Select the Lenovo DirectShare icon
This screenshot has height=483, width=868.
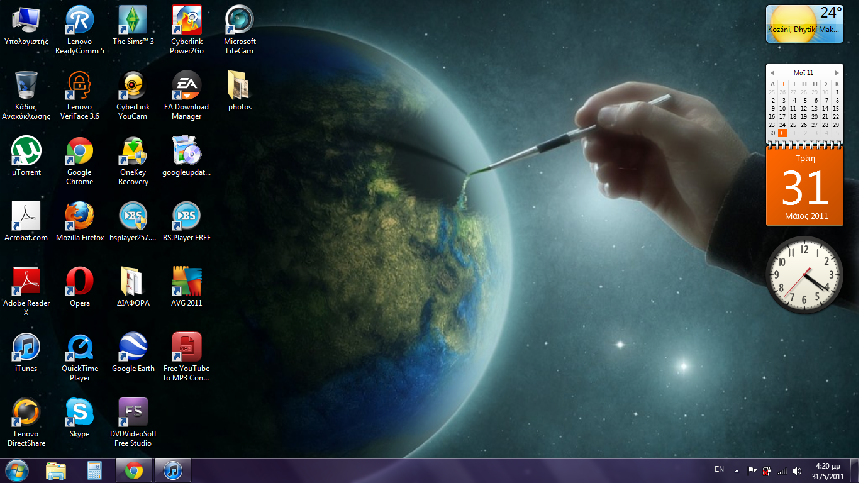click(x=26, y=423)
